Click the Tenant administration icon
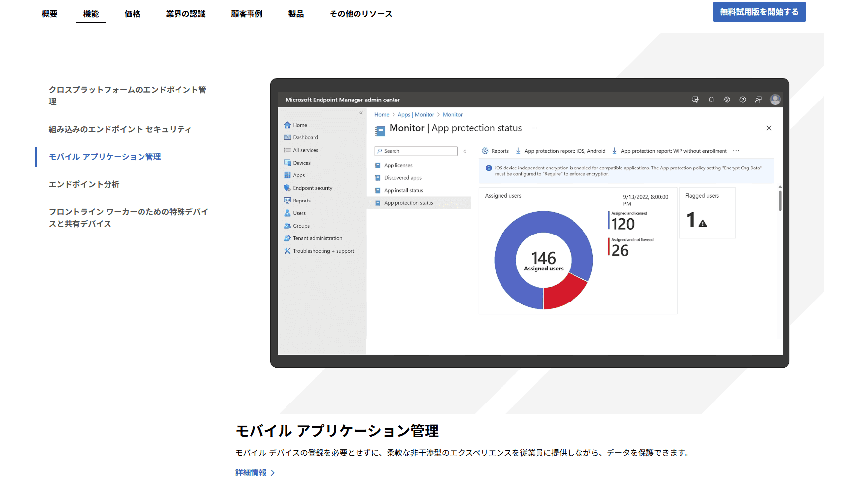This screenshot has width=859, height=504. 287,238
